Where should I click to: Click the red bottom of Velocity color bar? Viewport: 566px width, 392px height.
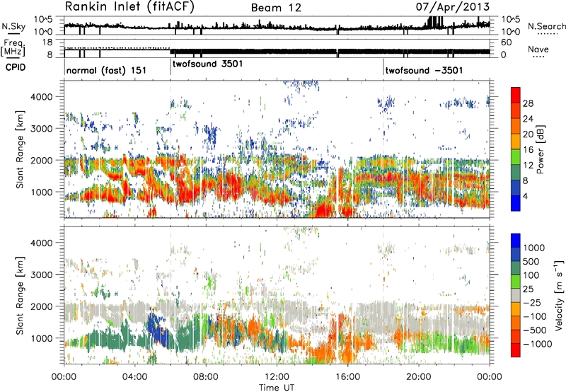pos(516,350)
